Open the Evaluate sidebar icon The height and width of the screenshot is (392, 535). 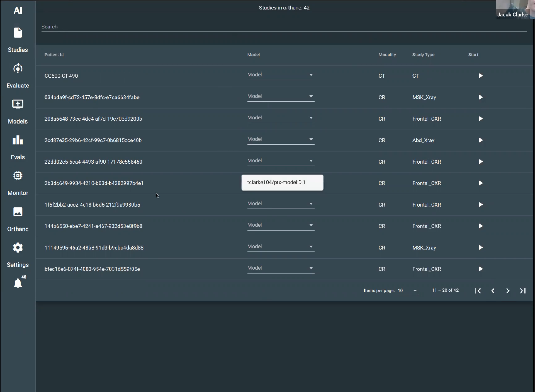tap(18, 68)
